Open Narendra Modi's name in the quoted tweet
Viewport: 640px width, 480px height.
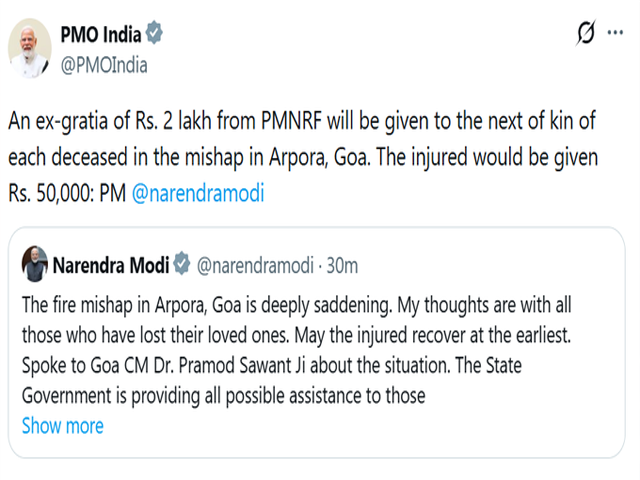(110, 265)
